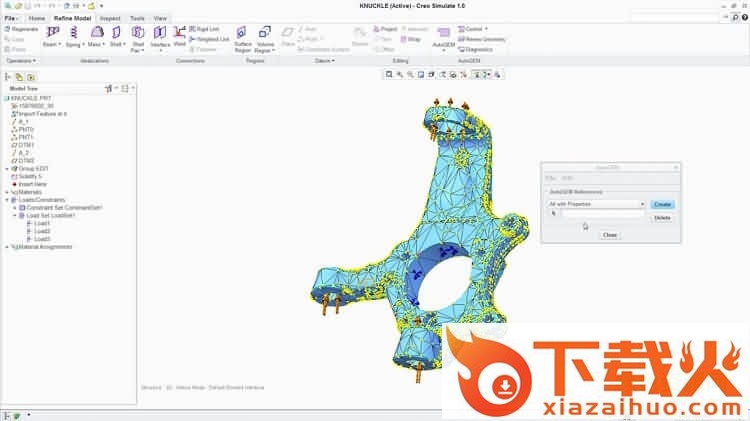Click the Refit view icon in graphics toolbar
The height and width of the screenshot is (421, 750).
[x=389, y=75]
